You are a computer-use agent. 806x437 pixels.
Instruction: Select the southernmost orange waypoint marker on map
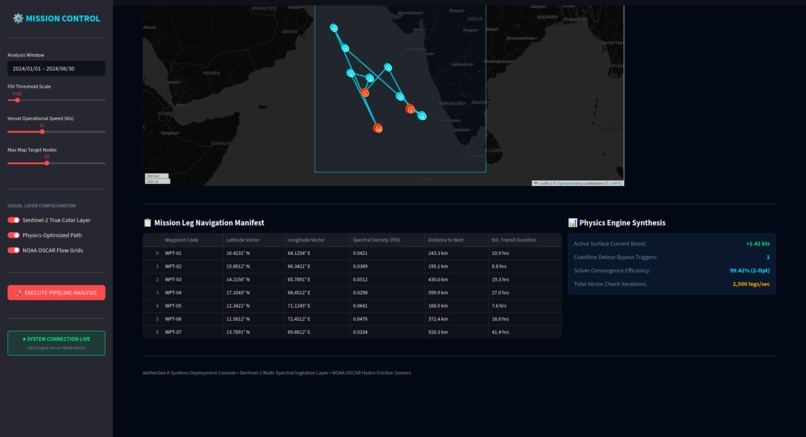tap(378, 128)
